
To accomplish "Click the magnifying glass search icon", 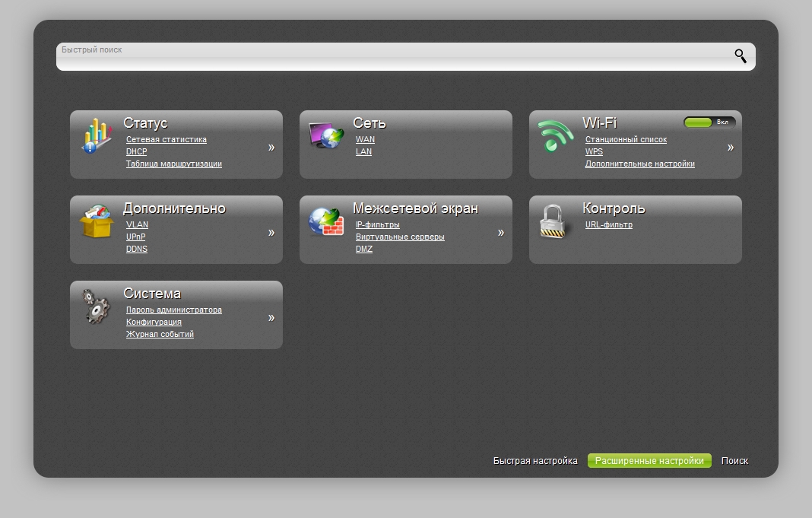I will point(740,56).
